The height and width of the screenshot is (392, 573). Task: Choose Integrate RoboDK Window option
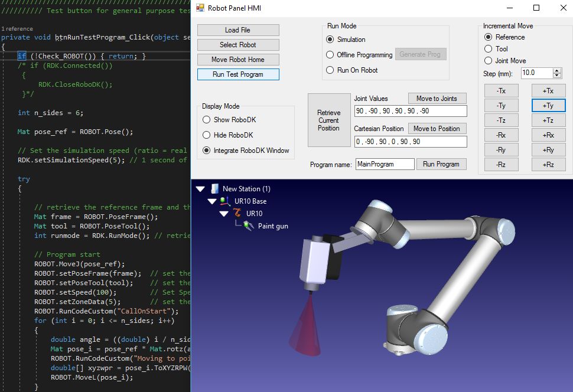207,150
